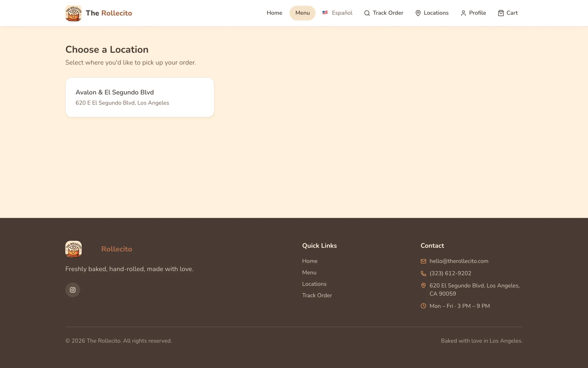Open Locations in the top navigation
Viewport: 588px width, 368px height.
pos(432,13)
